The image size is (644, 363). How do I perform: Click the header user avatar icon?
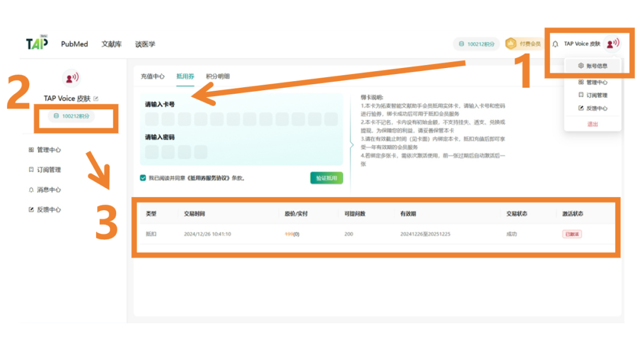(612, 43)
